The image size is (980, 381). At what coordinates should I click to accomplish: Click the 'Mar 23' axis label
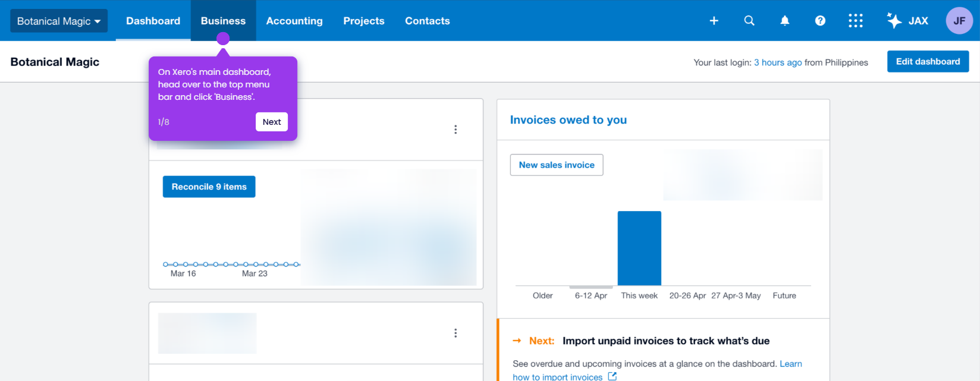[255, 273]
